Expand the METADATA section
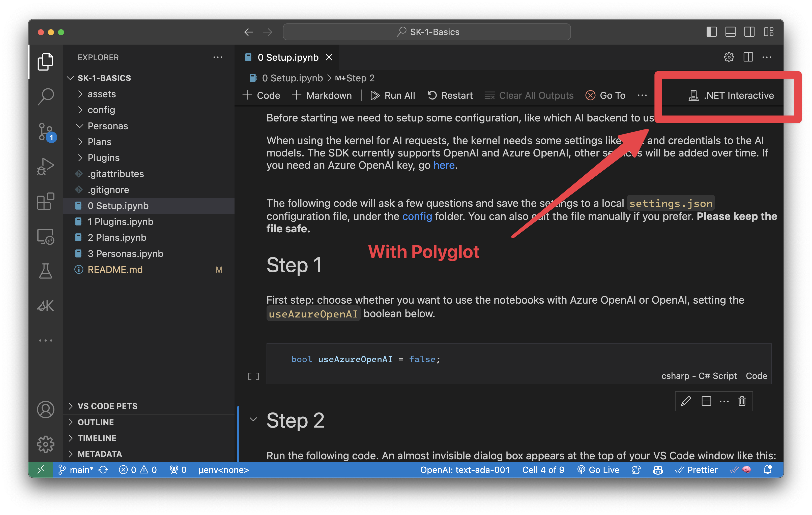 (149, 454)
